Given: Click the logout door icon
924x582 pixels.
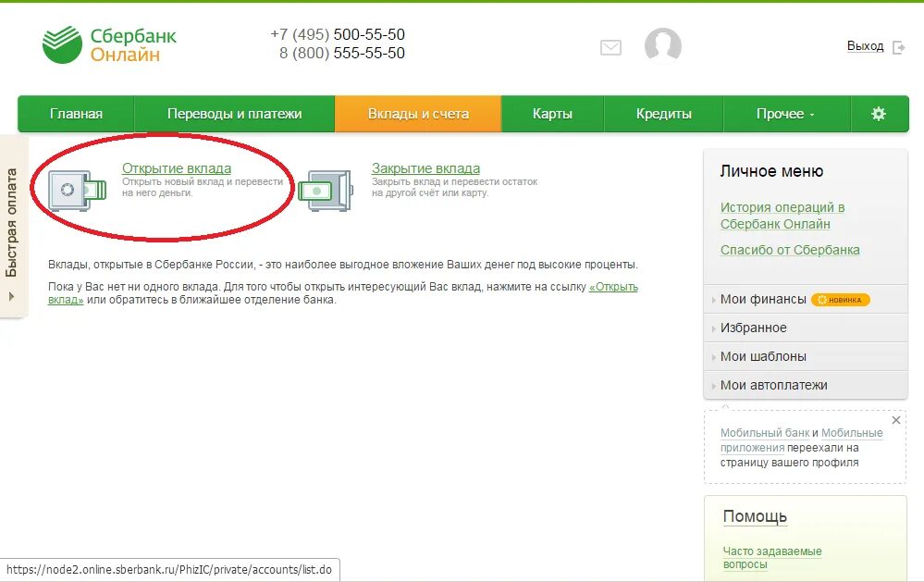Looking at the screenshot, I should point(899,47).
